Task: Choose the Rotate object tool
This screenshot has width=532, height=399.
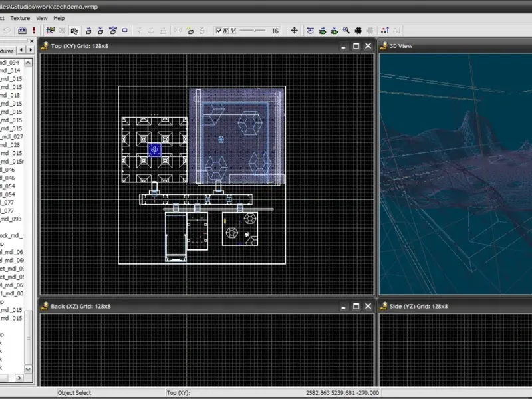Action: (x=100, y=31)
